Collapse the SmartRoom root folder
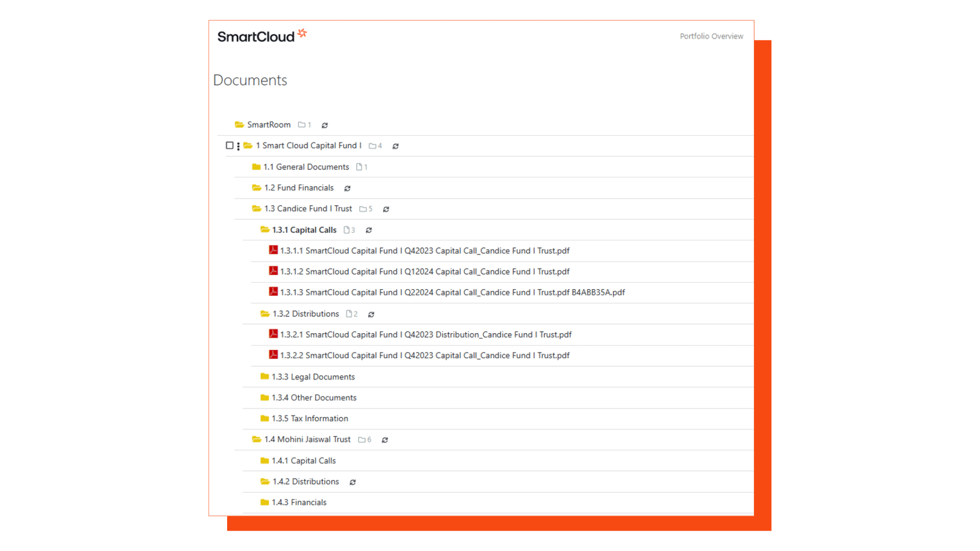This screenshot has height=551, width=980. coord(239,124)
